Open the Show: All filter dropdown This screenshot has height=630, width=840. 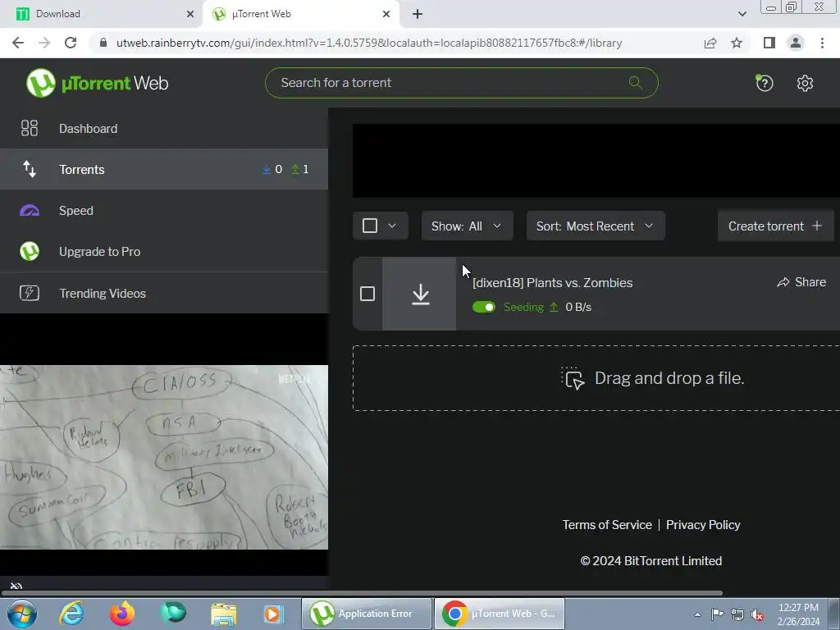[467, 226]
